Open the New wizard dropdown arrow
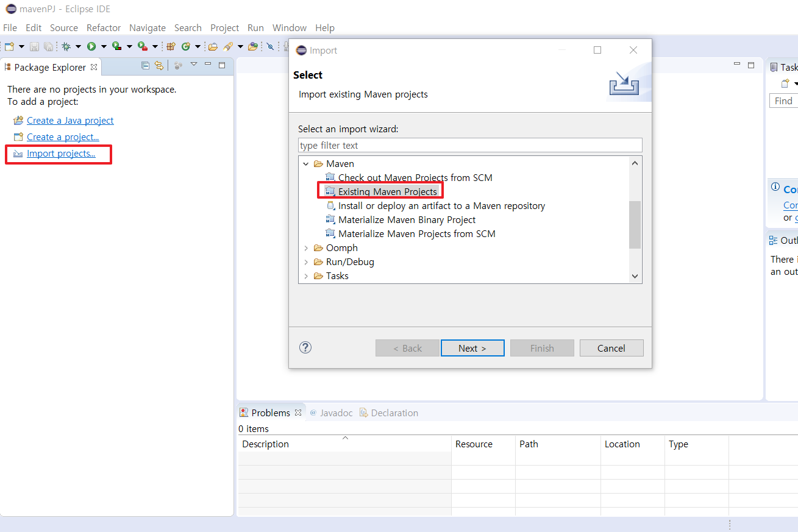 pyautogui.click(x=21, y=46)
